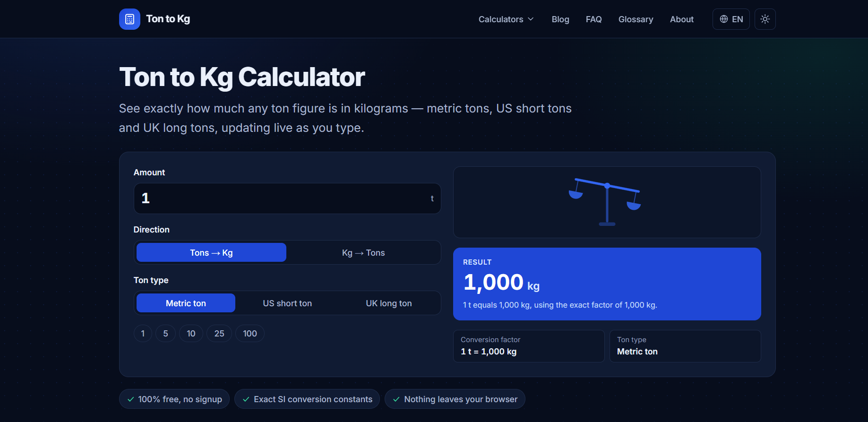Viewport: 868px width, 422px height.
Task: Select the Tons → Kg direction
Action: [211, 252]
